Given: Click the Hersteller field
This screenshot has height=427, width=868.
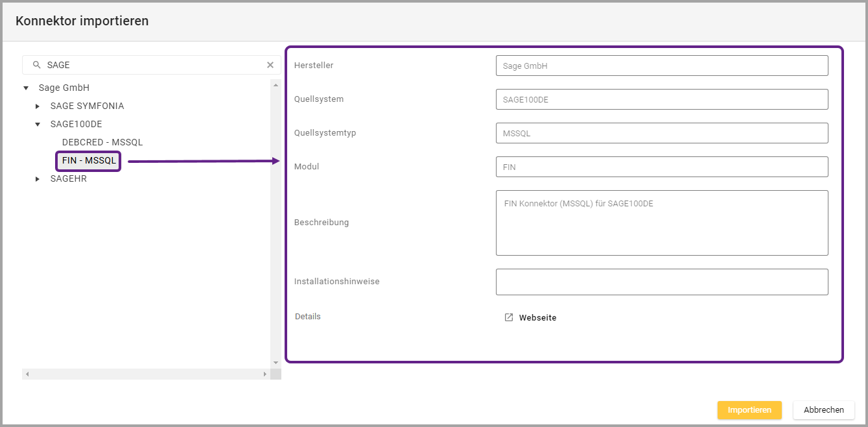Looking at the screenshot, I should (662, 66).
